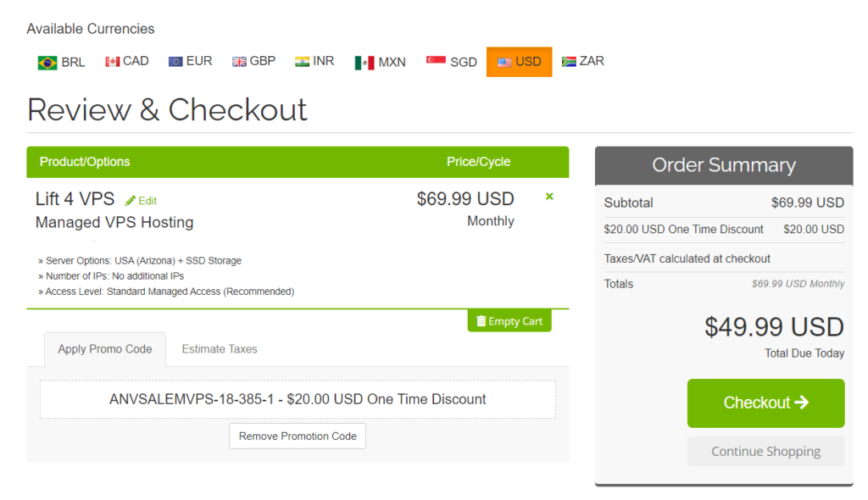
Task: Choose the EUR currency option
Action: (x=190, y=61)
